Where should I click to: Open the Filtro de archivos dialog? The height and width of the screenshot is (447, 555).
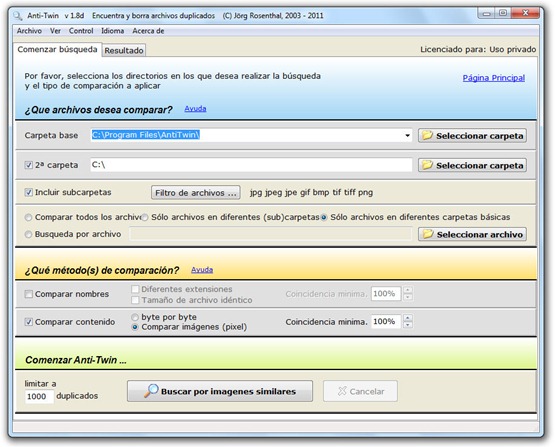pos(196,193)
